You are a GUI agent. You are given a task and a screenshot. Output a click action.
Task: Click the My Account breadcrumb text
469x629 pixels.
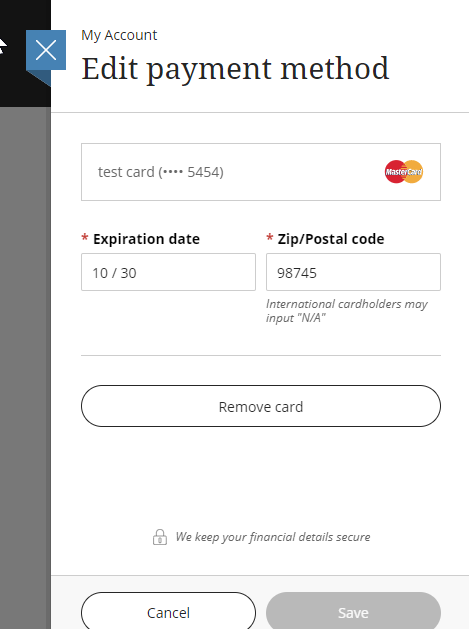[119, 35]
